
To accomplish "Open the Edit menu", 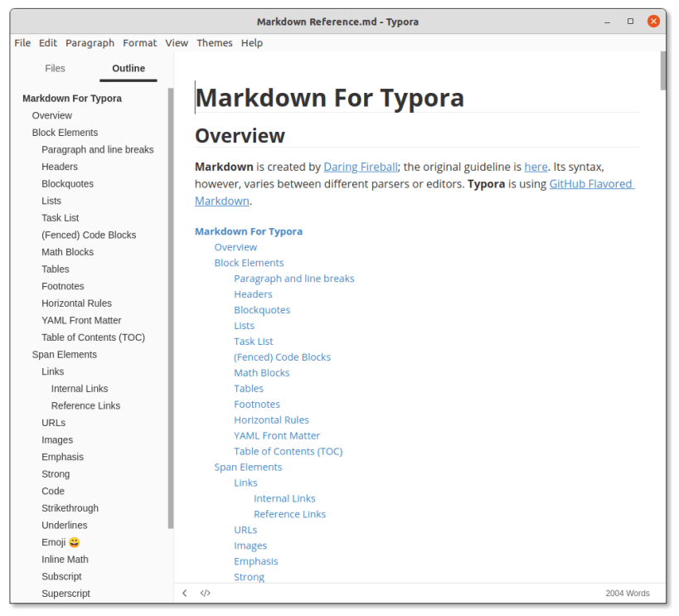I will pyautogui.click(x=48, y=43).
